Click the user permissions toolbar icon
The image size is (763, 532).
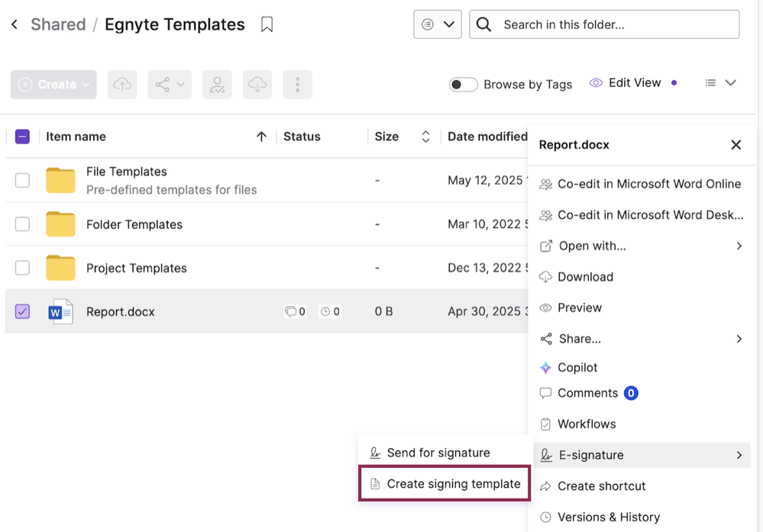coord(217,85)
